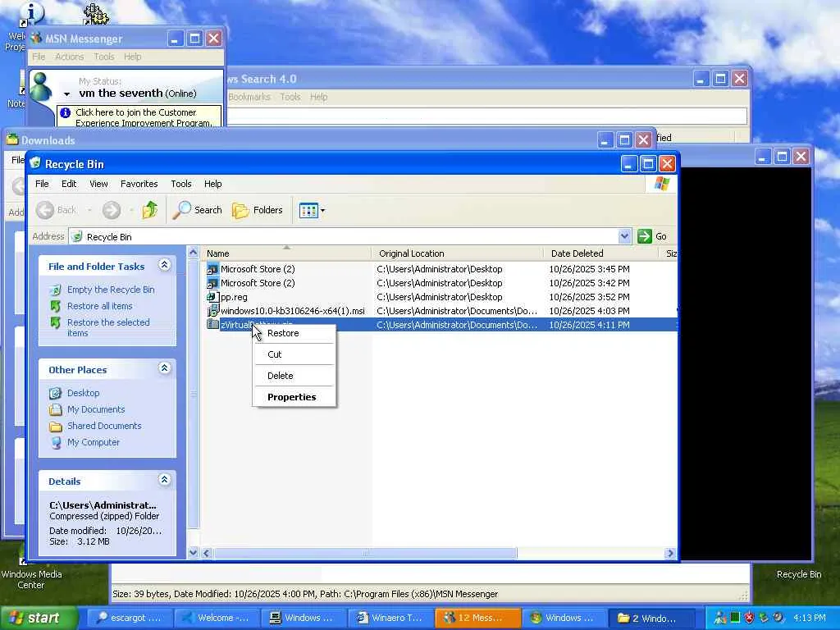The image size is (840, 630).
Task: Click the pp.reg file icon
Action: pyautogui.click(x=212, y=297)
